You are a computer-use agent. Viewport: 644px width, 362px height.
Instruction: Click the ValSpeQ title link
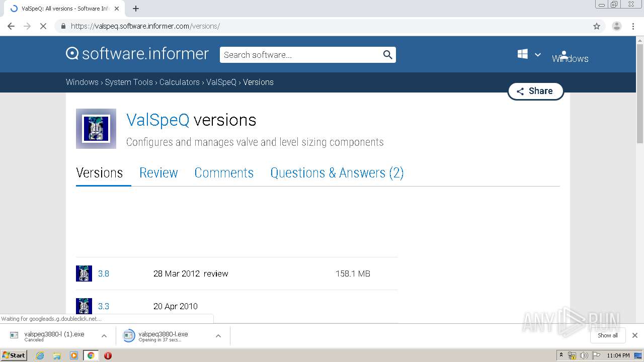(x=158, y=120)
